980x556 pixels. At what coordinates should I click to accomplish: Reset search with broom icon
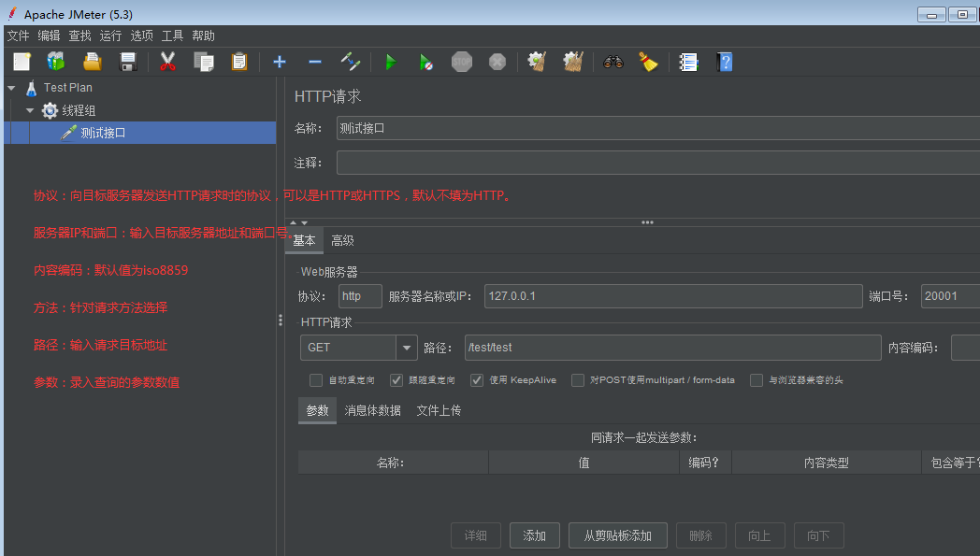point(648,62)
